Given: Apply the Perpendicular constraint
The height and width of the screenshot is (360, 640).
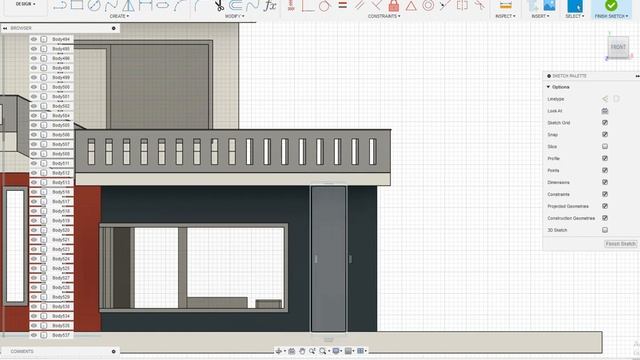Looking at the screenshot, I should point(376,5).
